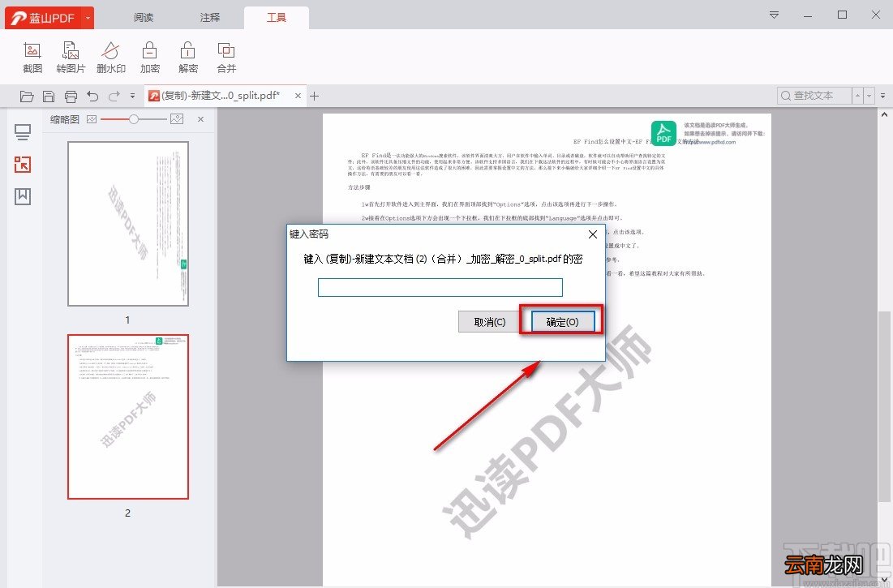Cancel the password dialog with 取消(C)
Screen dimensions: 893x588
point(490,322)
